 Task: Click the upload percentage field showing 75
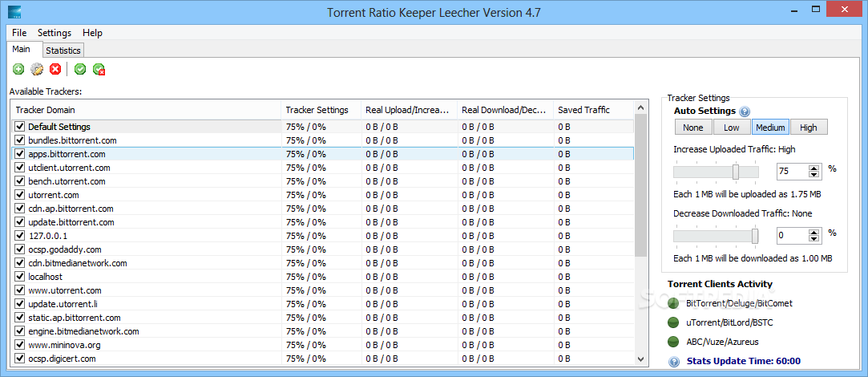pos(793,172)
